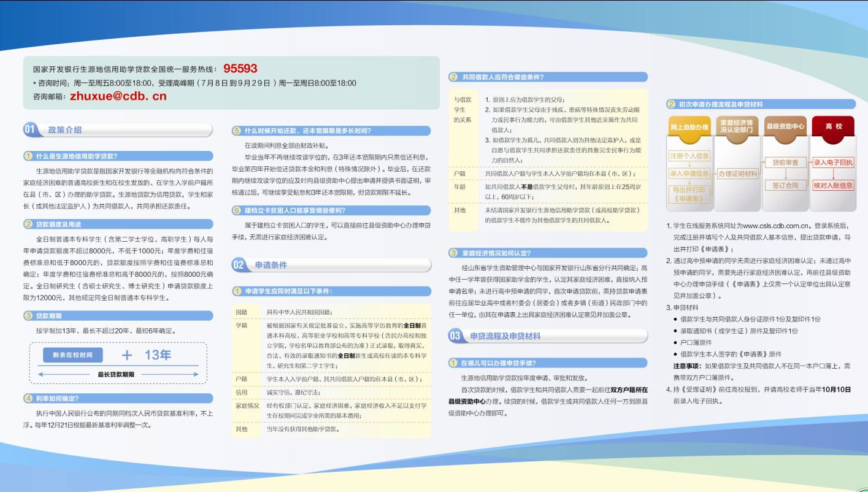Click the 01 badge beside 政策介绍
The width and height of the screenshot is (868, 492).
tap(31, 129)
